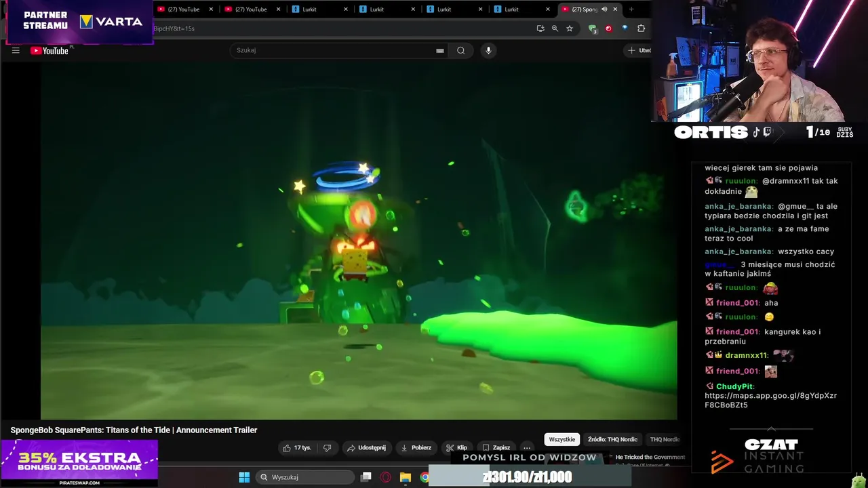868x488 pixels.
Task: Click the install/cast screen icon in address bar
Action: pos(540,28)
